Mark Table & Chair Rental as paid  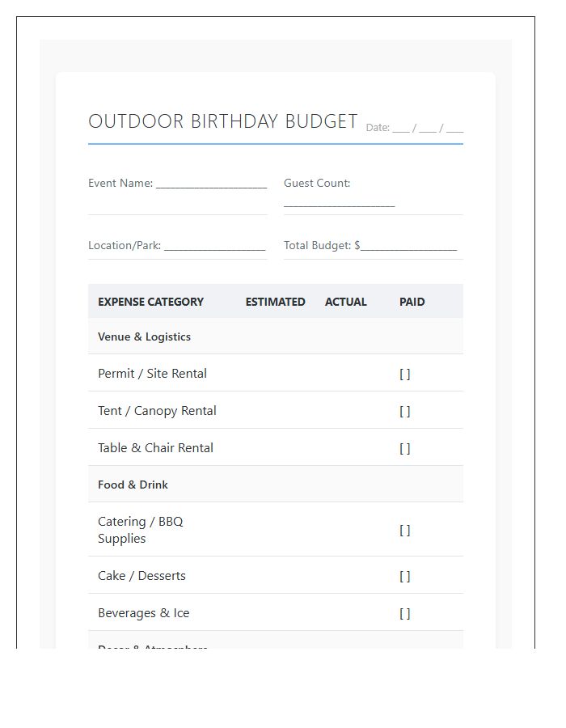pos(404,448)
